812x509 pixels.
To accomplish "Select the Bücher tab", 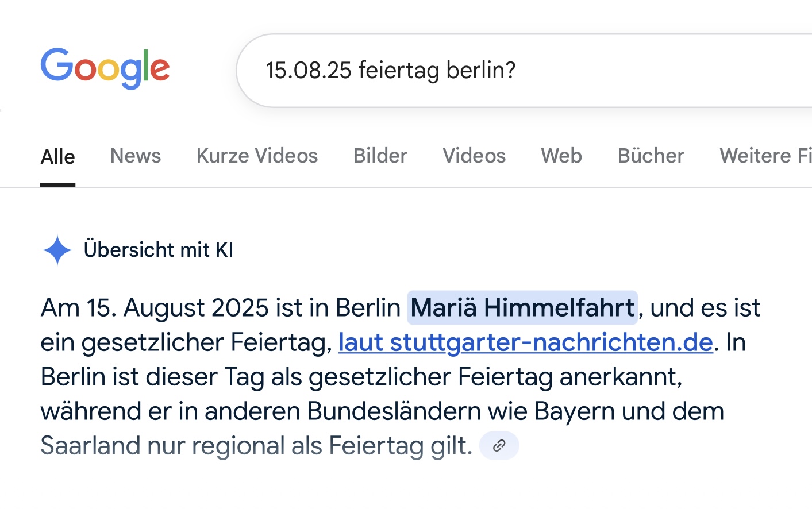I will [x=651, y=156].
